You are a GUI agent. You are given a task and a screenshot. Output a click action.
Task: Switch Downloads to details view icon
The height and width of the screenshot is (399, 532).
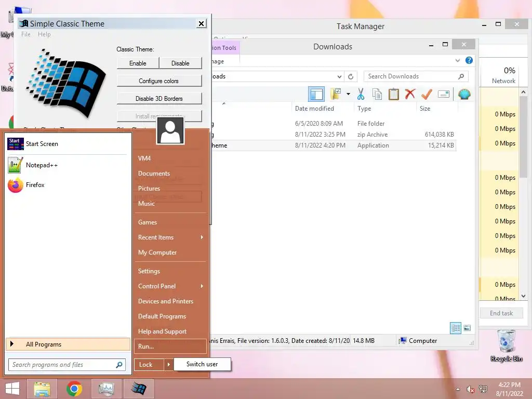pyautogui.click(x=456, y=328)
